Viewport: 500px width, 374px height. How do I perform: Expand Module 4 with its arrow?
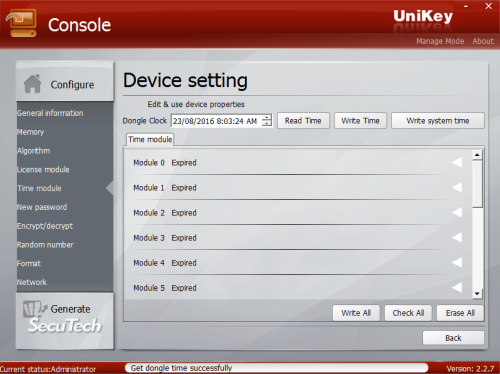(457, 262)
